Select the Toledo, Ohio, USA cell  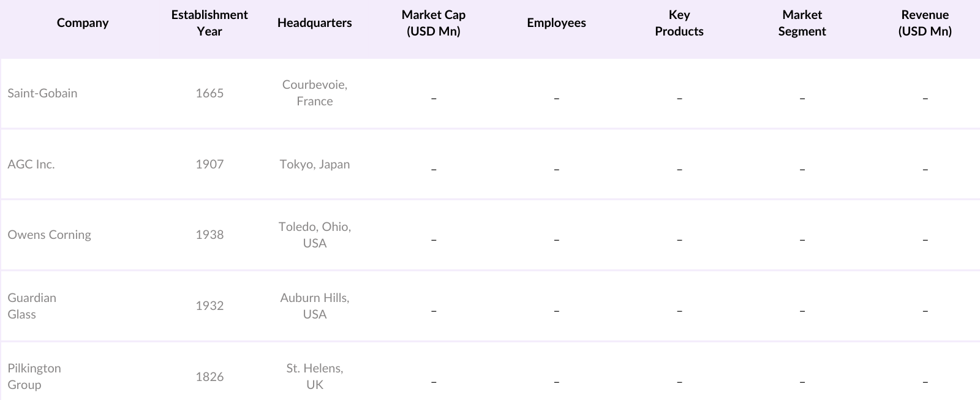tap(314, 235)
